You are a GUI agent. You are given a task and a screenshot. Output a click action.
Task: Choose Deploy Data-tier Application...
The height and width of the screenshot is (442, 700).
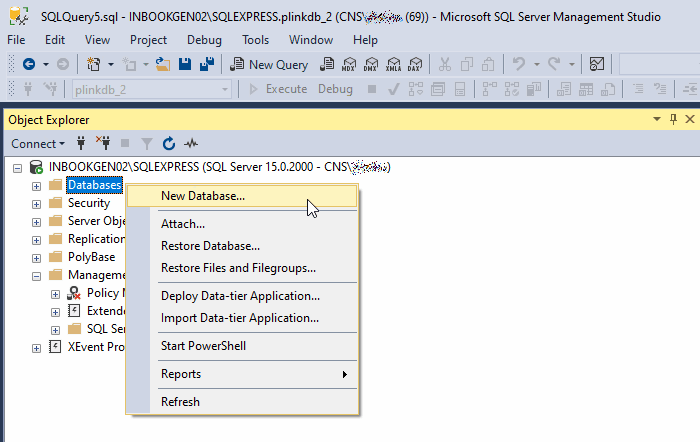[242, 296]
